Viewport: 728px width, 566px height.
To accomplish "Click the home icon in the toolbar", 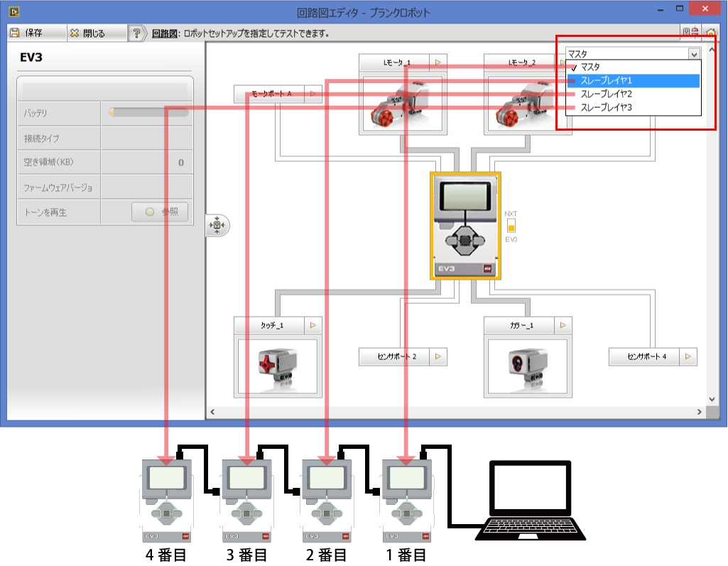I will point(711,33).
